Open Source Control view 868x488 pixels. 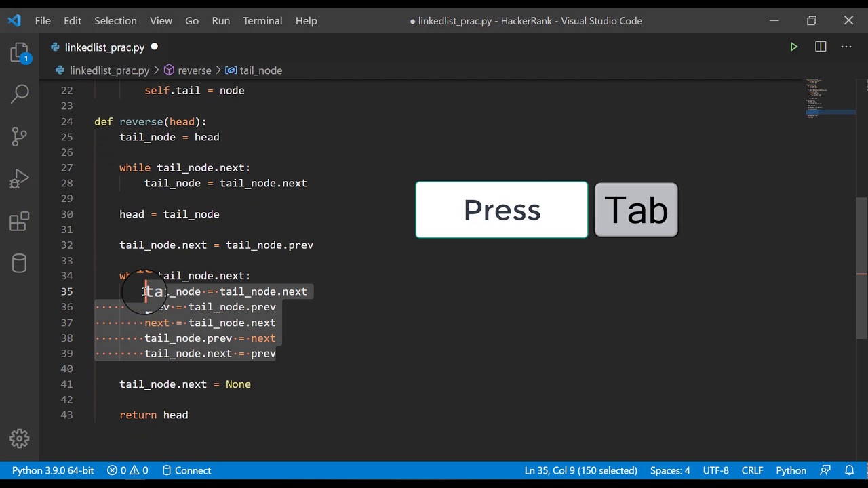20,136
